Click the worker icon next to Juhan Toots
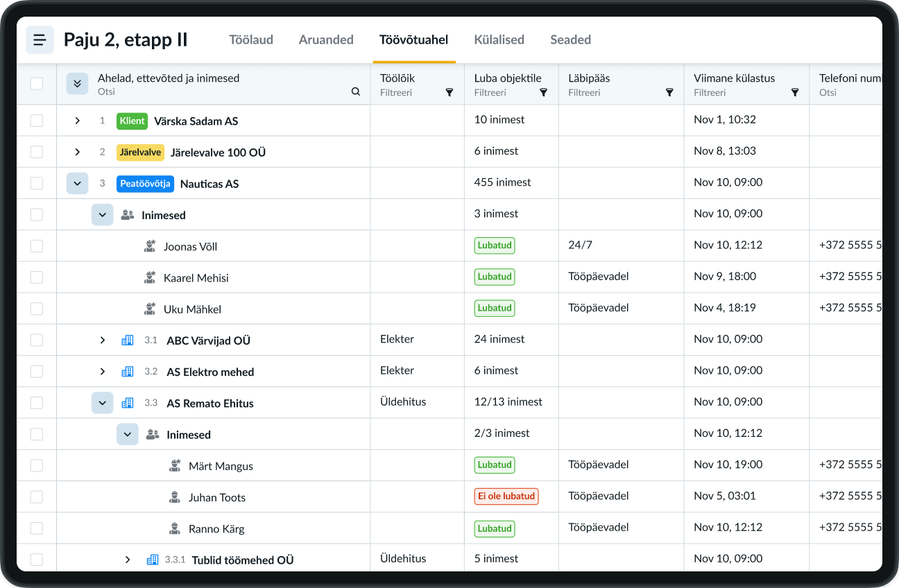The height and width of the screenshot is (588, 899). click(x=175, y=497)
